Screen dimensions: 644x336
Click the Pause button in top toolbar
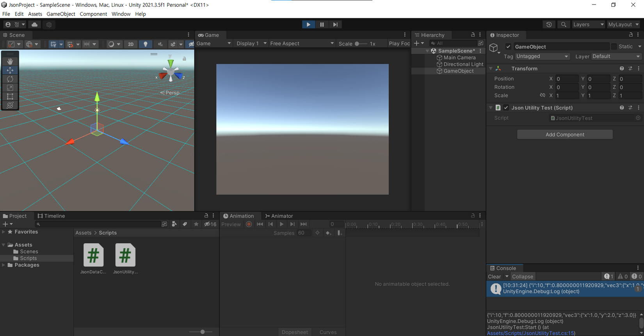pos(322,24)
